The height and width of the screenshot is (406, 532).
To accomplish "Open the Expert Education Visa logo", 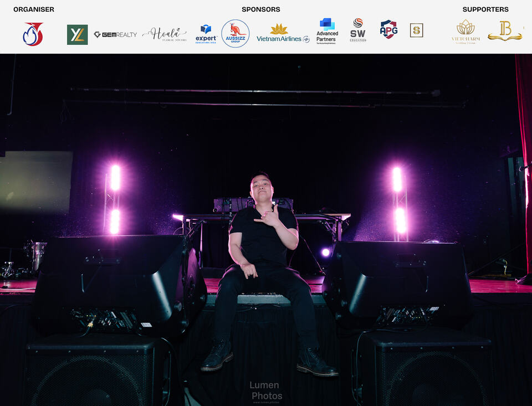I will 206,34.
